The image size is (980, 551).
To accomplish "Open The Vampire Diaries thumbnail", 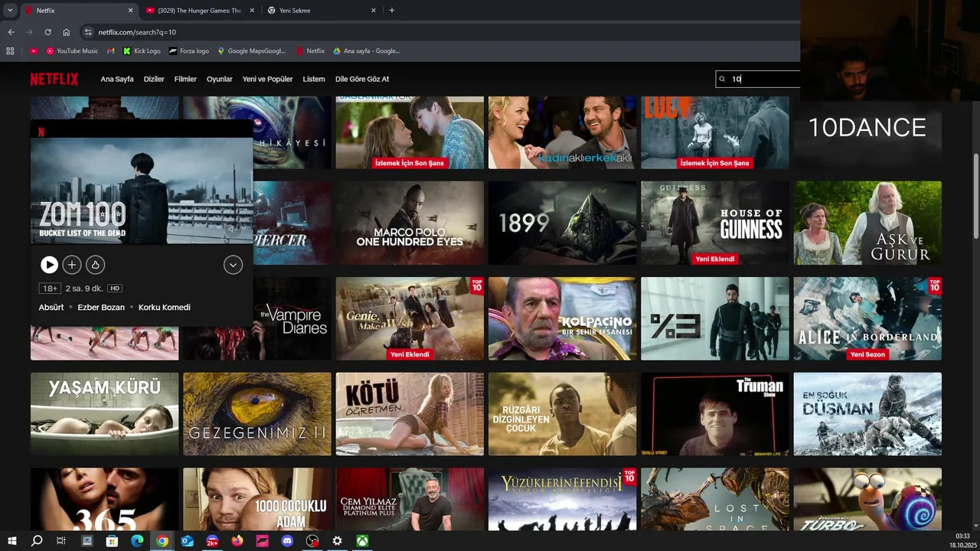I will tap(292, 318).
